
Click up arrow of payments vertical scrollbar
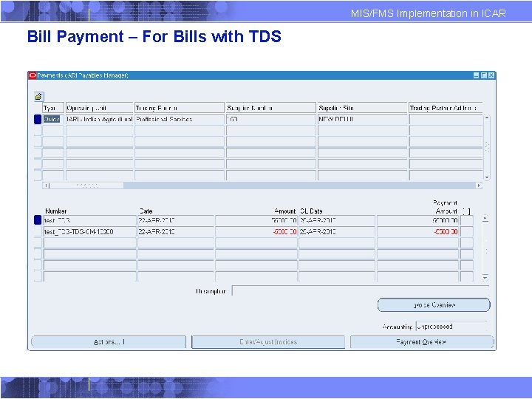pyautogui.click(x=487, y=117)
